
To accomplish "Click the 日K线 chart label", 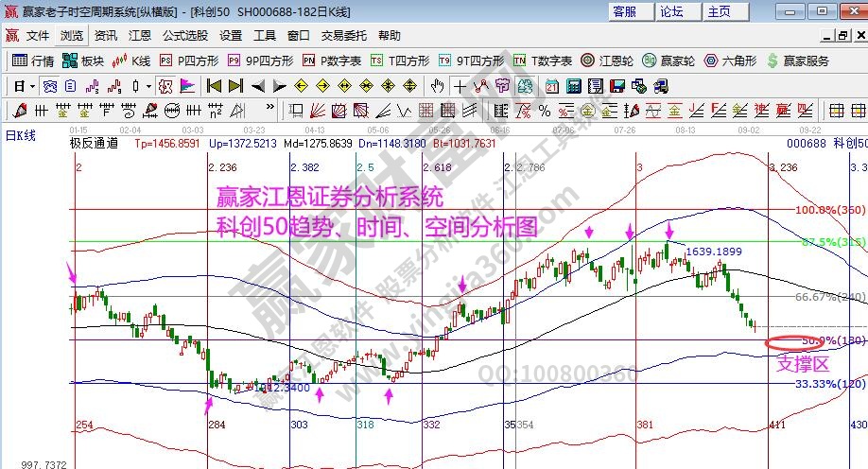I will pos(21,135).
